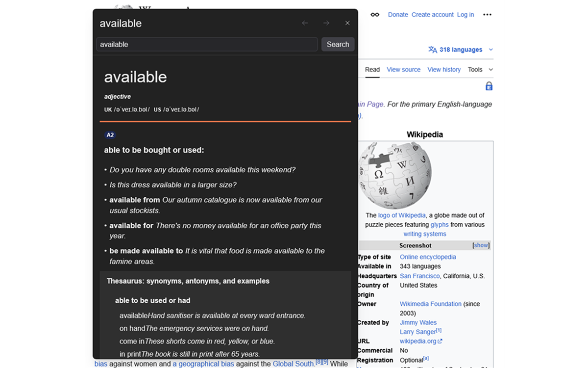Open the three-dots more options menu
Image resolution: width=588 pixels, height=368 pixels.
(x=487, y=15)
